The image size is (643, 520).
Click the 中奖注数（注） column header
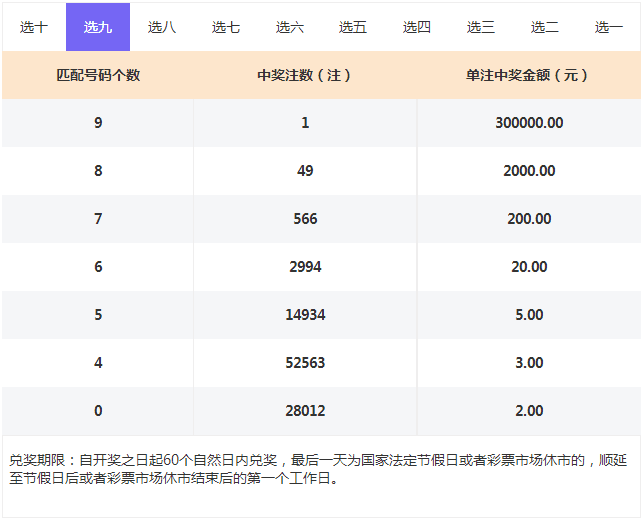[x=305, y=75]
